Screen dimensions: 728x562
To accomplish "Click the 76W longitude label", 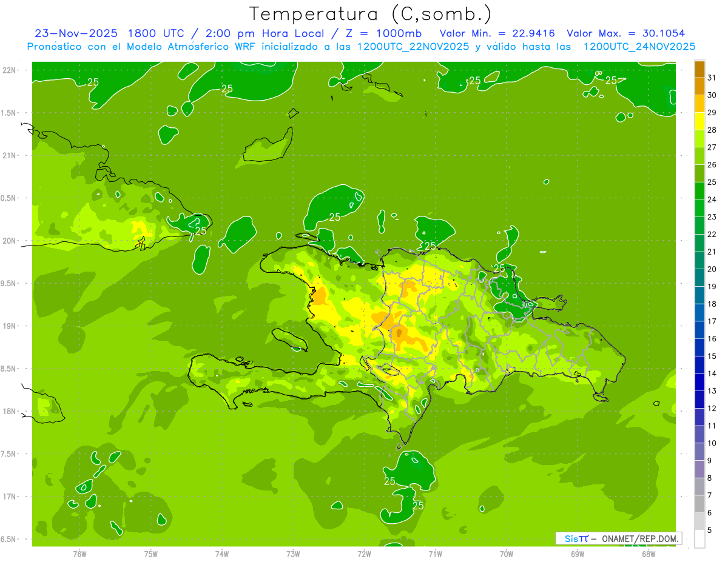I will 79,554.
